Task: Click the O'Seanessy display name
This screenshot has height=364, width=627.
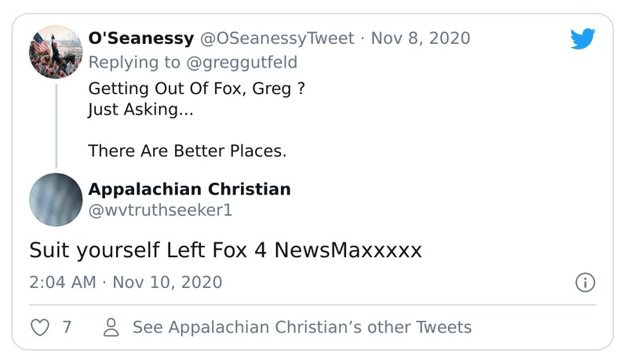Action: pos(141,38)
